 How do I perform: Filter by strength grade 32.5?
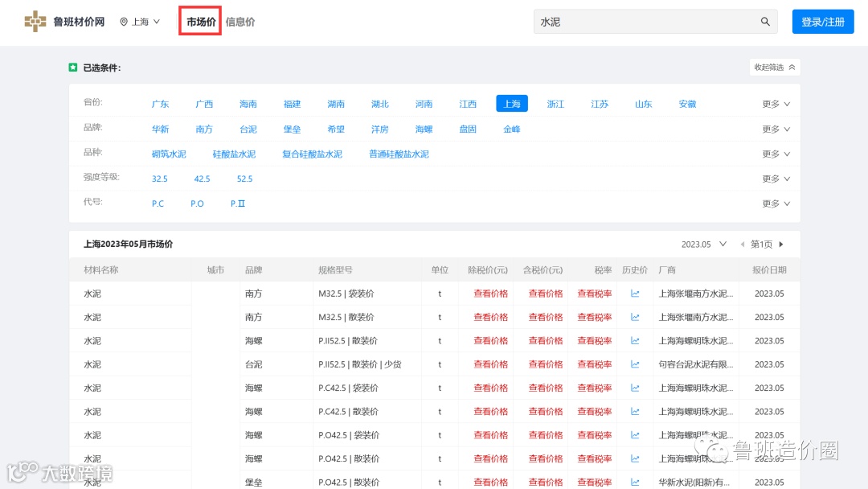(159, 179)
